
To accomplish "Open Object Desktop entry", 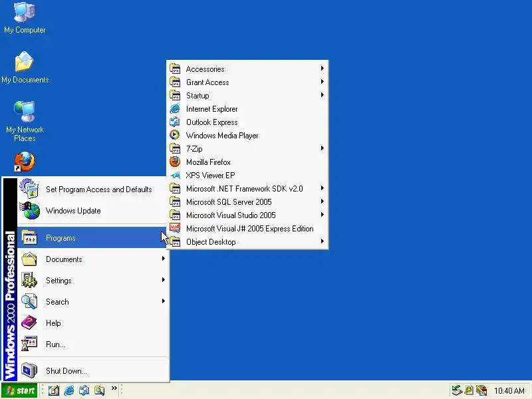I will coord(247,242).
